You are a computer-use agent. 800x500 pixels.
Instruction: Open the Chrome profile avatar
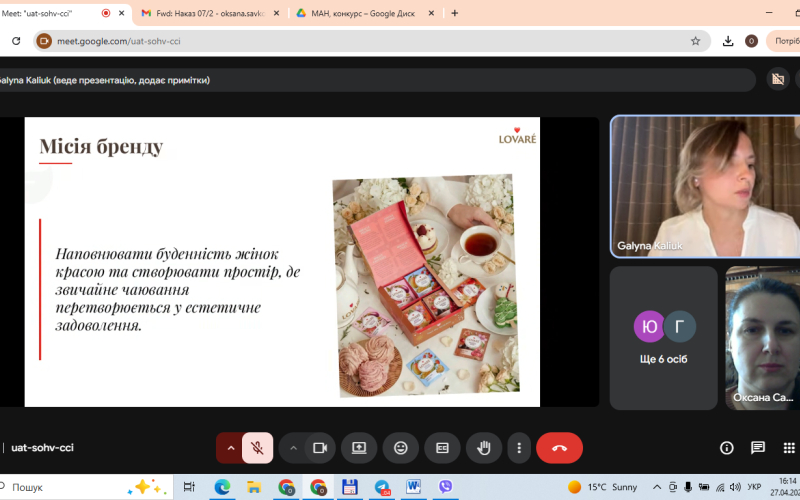751,41
